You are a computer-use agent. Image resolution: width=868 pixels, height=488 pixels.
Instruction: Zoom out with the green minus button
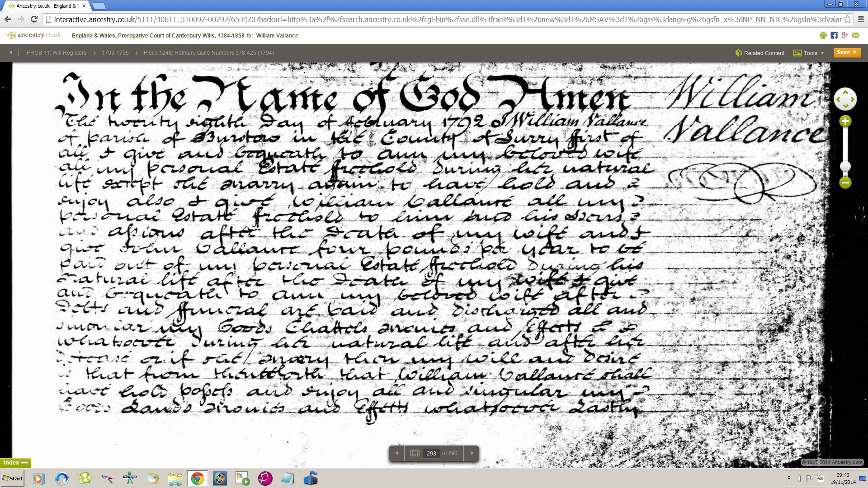point(845,183)
